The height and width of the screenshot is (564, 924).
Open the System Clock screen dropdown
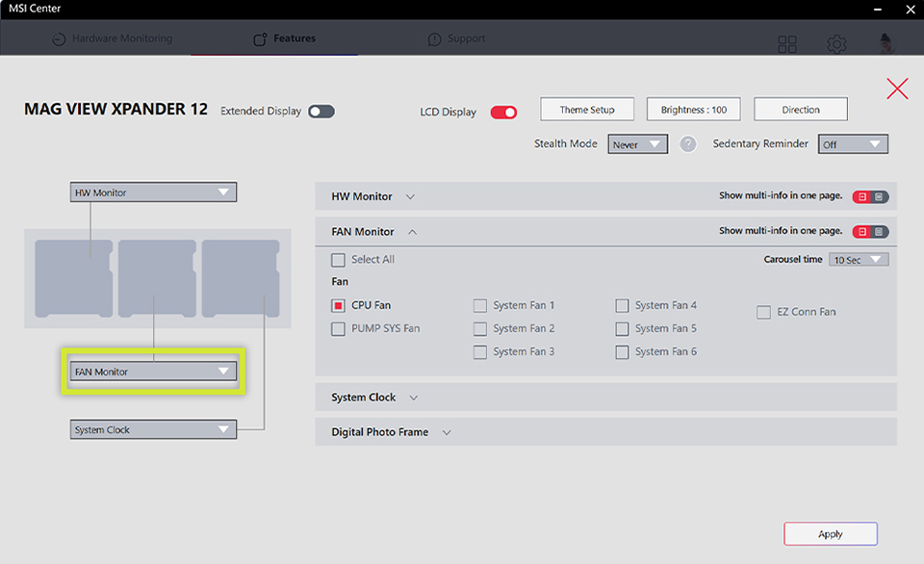[x=153, y=429]
